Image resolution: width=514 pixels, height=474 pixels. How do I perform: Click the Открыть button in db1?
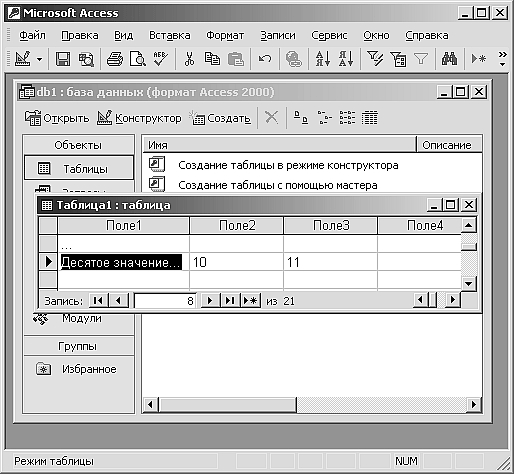[57, 118]
